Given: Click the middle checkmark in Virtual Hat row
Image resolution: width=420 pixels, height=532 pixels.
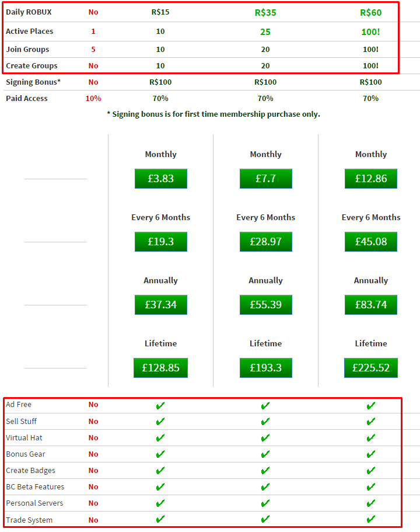Looking at the screenshot, I should click(x=265, y=437).
